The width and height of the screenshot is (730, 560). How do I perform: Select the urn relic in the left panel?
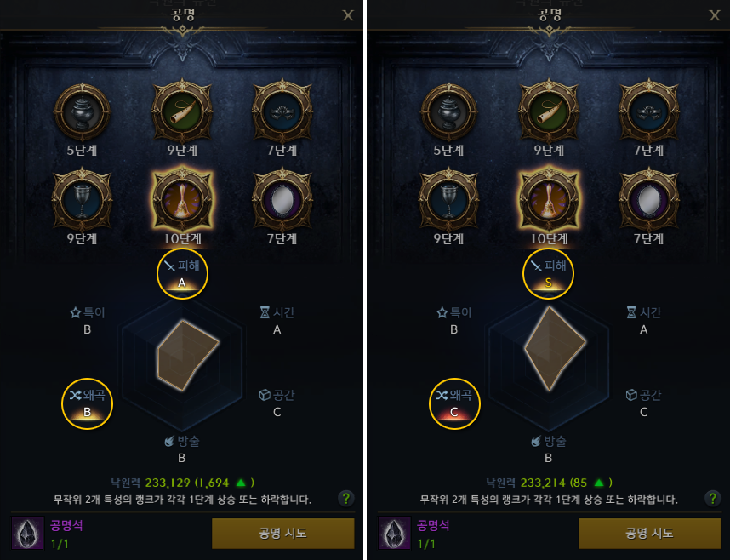(83, 112)
